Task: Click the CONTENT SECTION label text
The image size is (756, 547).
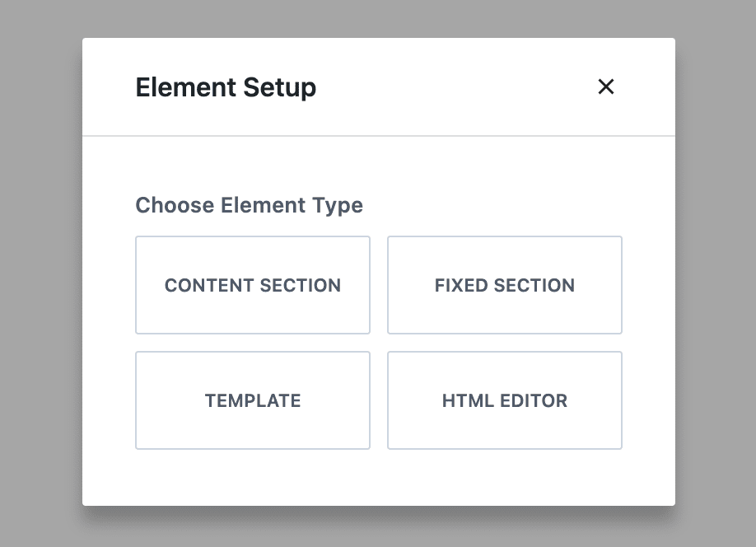Action: tap(253, 285)
